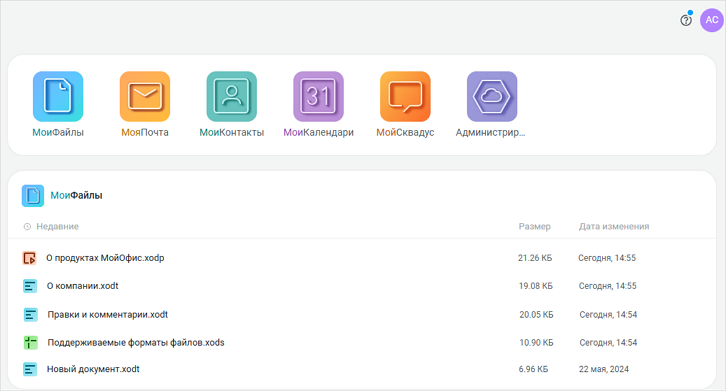Open file Поддерживаемые форматы файлов.xods
Viewport: 726px width, 391px height.
pyautogui.click(x=136, y=343)
